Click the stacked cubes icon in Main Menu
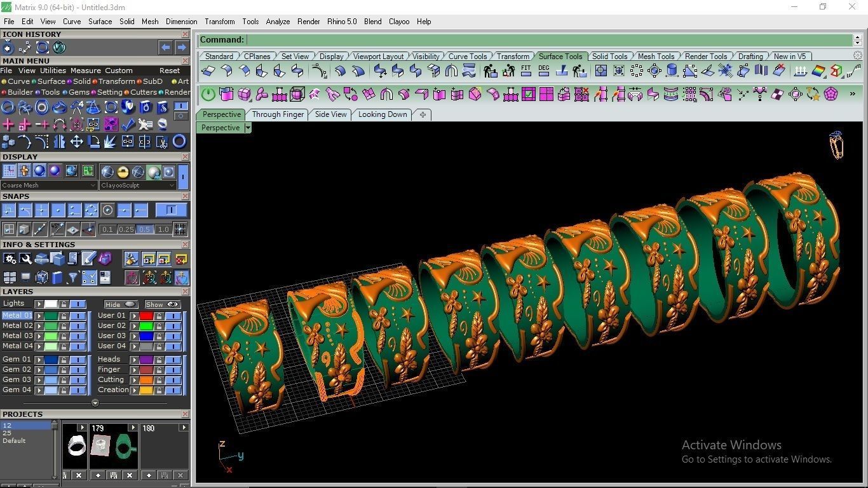The height and width of the screenshot is (488, 868). point(8,141)
